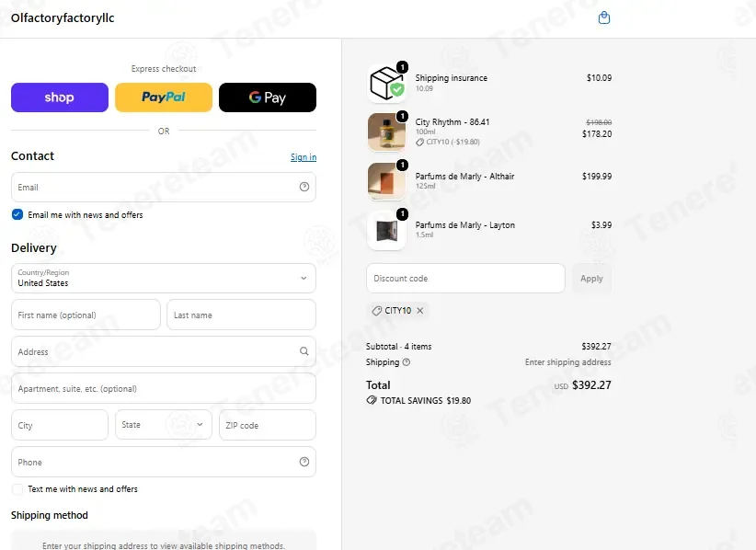
Task: Pay with Shop Pay express button
Action: click(60, 97)
